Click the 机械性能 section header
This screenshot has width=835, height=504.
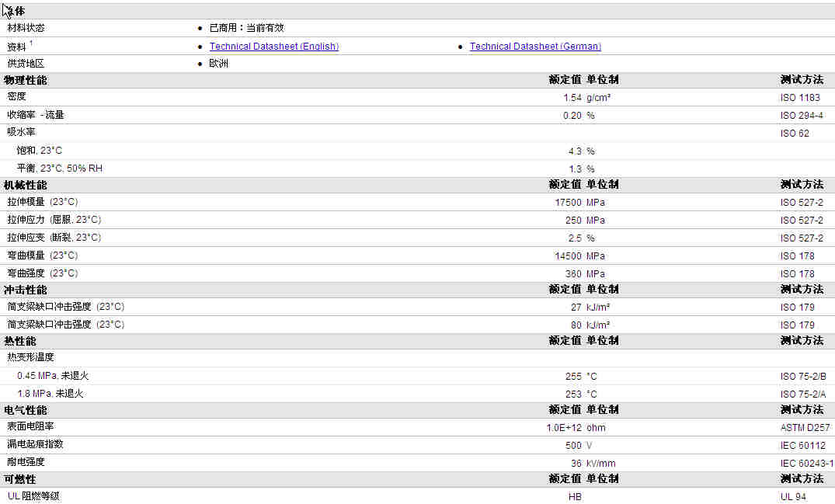pos(25,185)
